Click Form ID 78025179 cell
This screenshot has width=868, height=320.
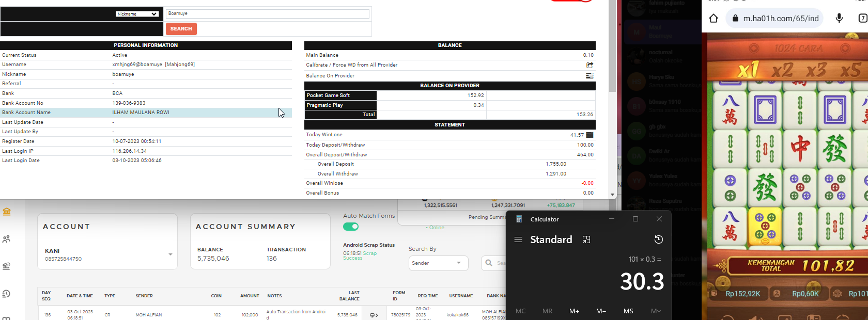coord(400,315)
